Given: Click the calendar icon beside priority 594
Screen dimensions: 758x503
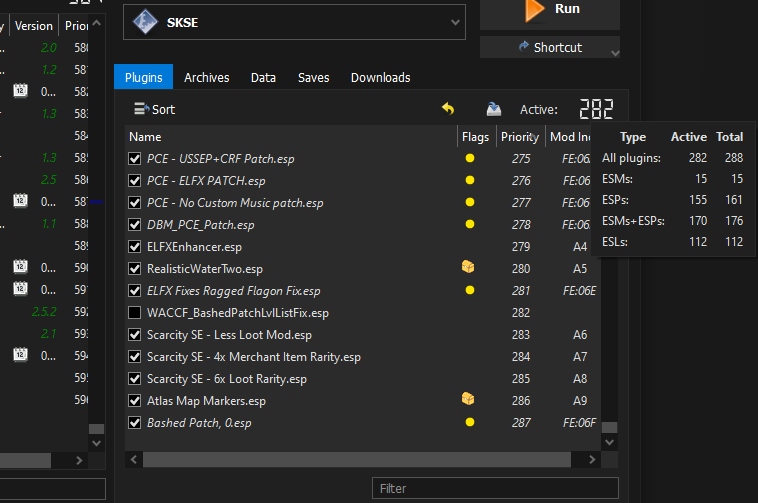Looking at the screenshot, I should pyautogui.click(x=20, y=354).
